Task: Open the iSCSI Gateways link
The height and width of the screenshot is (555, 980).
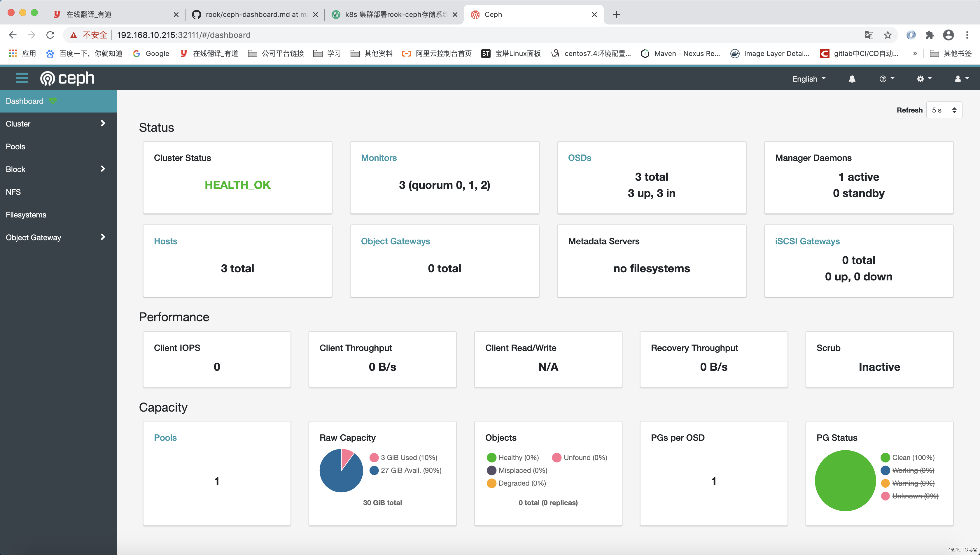Action: click(807, 241)
